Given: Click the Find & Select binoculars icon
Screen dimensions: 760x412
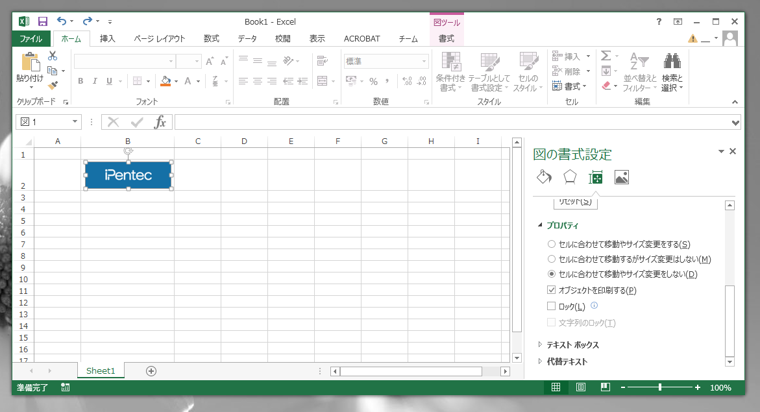Looking at the screenshot, I should (x=672, y=61).
